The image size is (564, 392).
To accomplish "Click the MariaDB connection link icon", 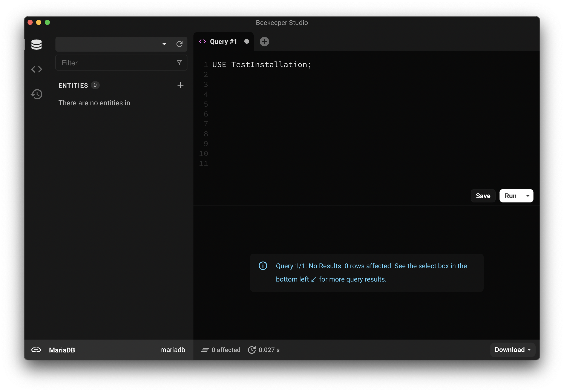I will pyautogui.click(x=36, y=350).
